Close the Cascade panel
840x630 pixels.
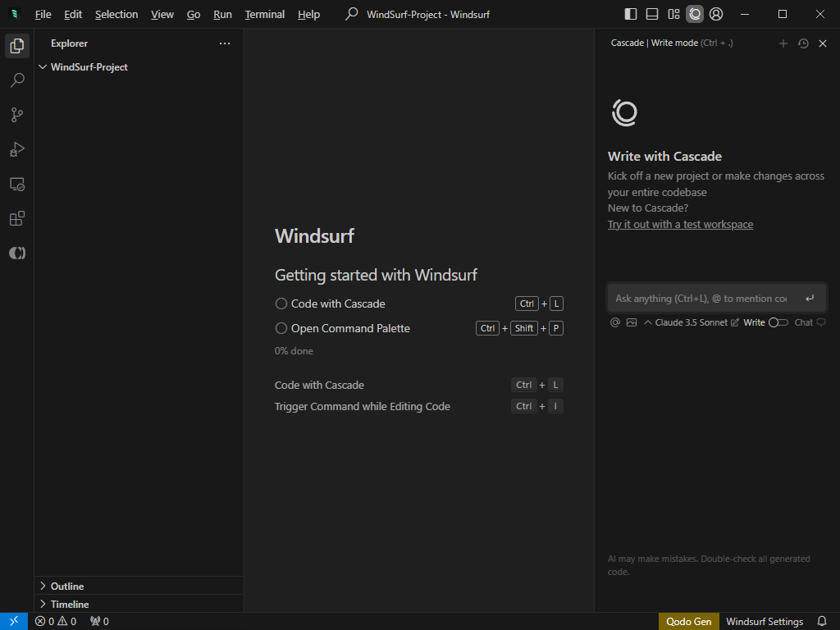click(823, 43)
